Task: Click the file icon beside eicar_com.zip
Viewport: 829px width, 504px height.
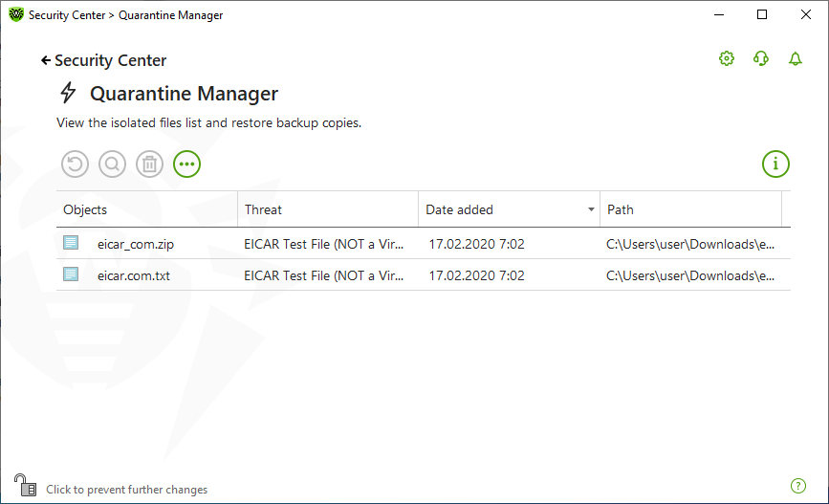Action: click(x=71, y=243)
